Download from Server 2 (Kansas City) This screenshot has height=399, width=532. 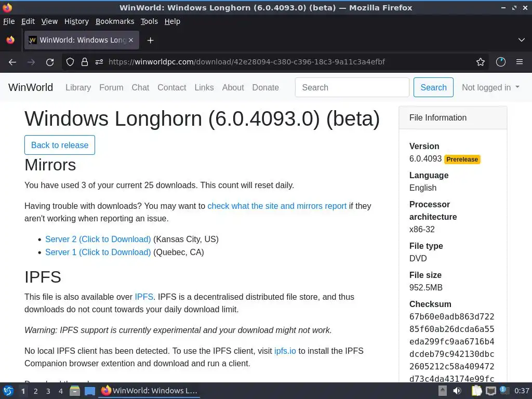[x=98, y=240]
